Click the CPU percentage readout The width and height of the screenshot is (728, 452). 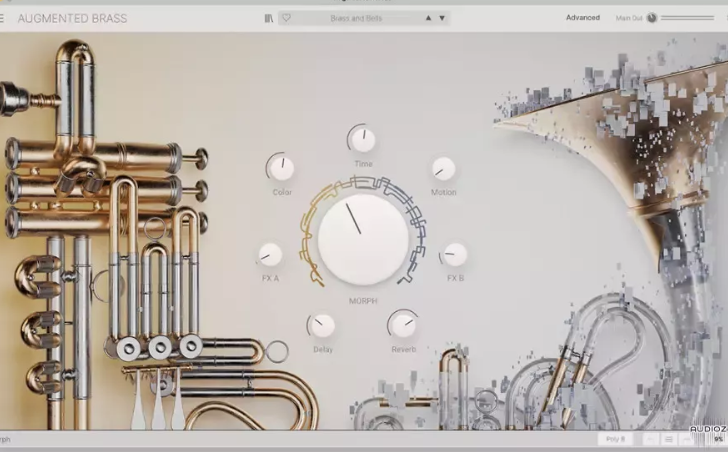719,439
